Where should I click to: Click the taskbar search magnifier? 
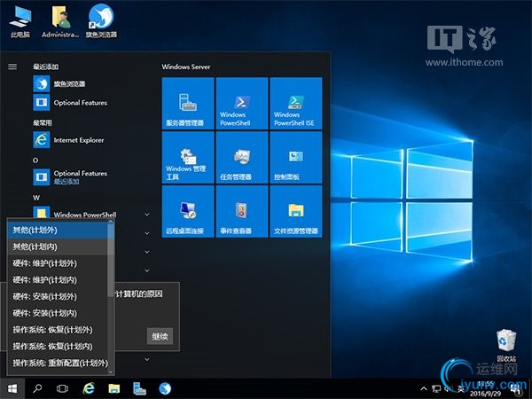(37, 388)
